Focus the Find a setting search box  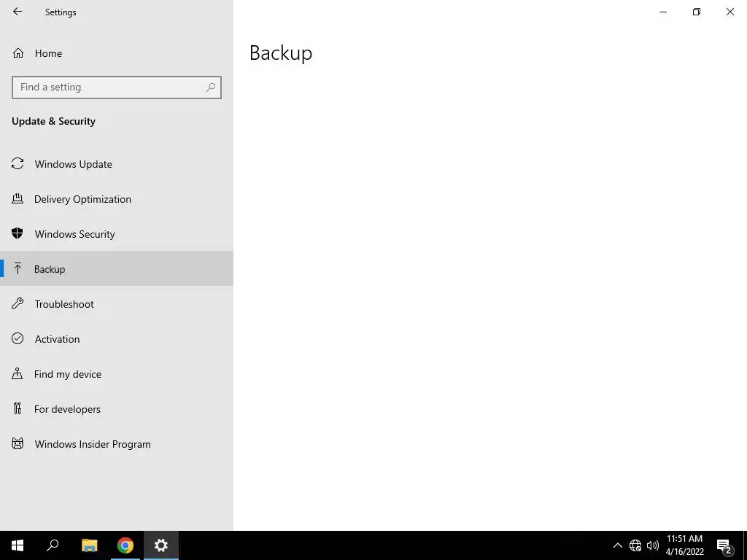point(117,87)
